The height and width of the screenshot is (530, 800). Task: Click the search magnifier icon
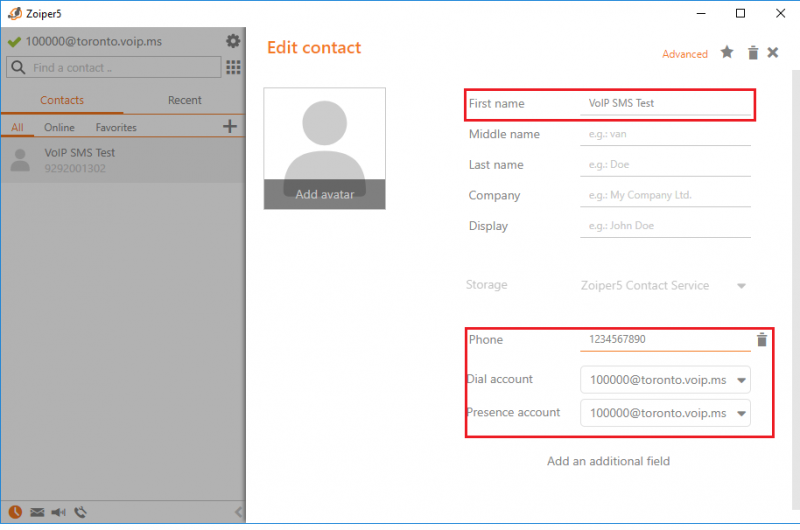tap(18, 67)
